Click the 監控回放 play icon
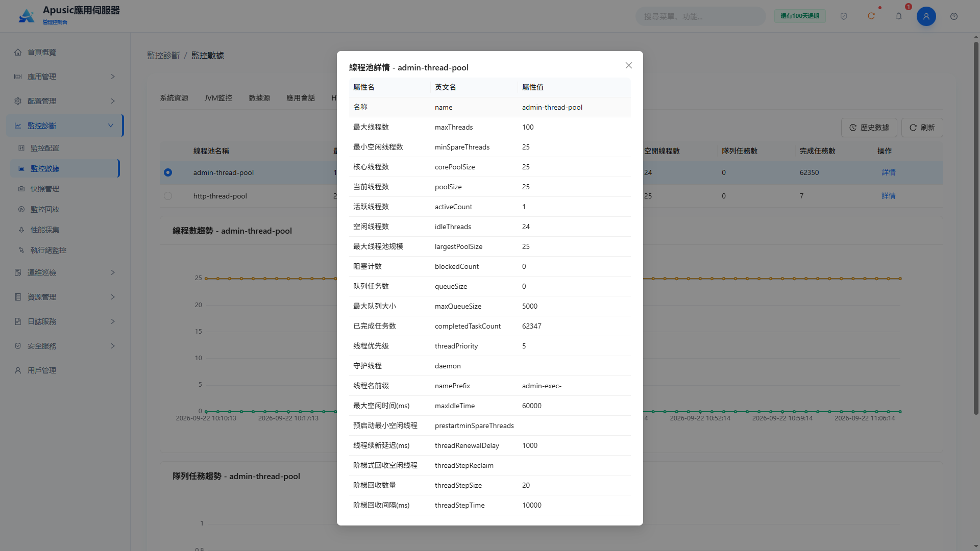The image size is (980, 551). (21, 209)
